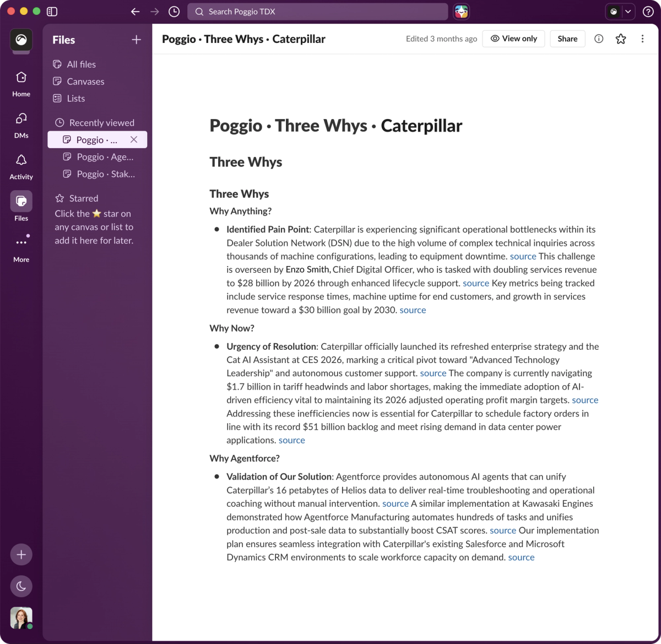Click the 'Enzo Smith,' name mention
Image resolution: width=661 pixels, height=644 pixels.
coord(308,269)
